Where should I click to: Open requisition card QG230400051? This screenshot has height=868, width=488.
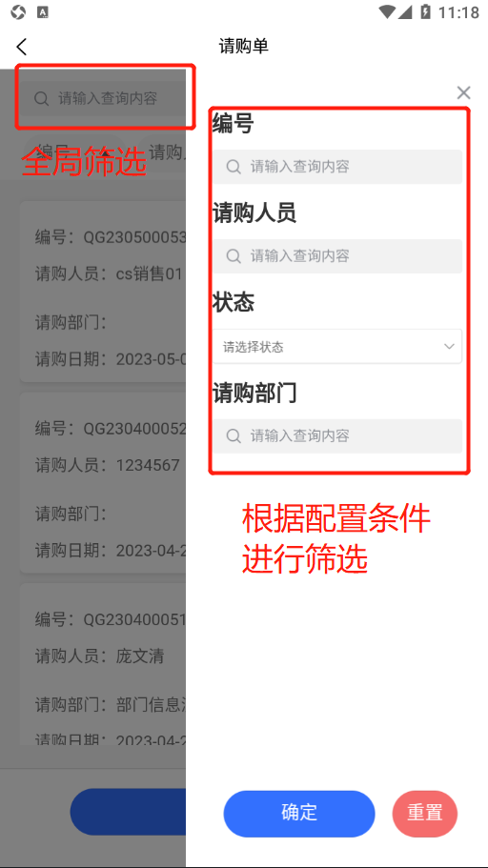coord(103,664)
